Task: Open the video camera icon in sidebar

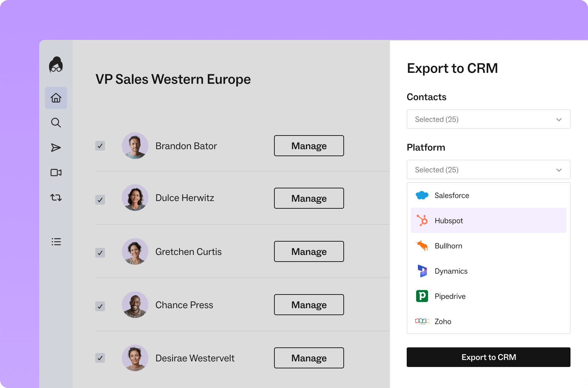Action: pyautogui.click(x=56, y=173)
